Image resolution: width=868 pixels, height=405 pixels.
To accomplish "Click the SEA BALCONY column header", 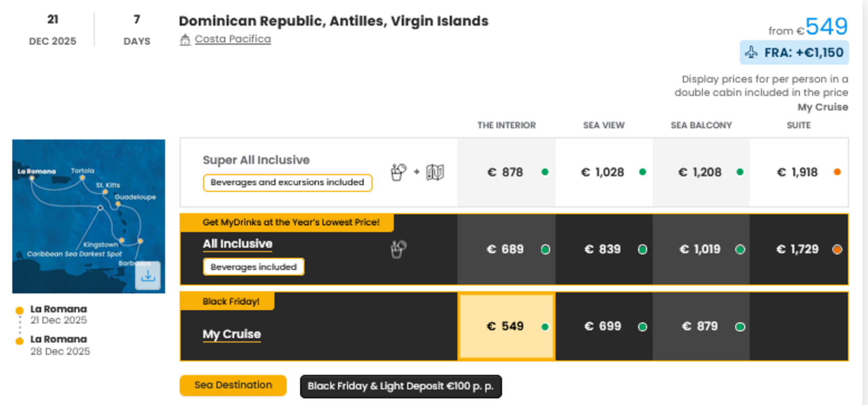I will pos(701,125).
